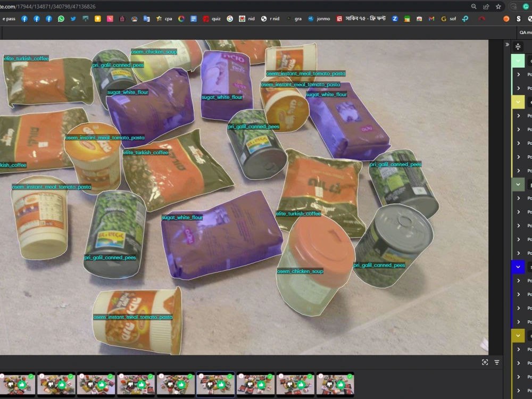This screenshot has height=399, width=532.
Task: Collapse the olive class group chevron
Action: pyautogui.click(x=518, y=336)
